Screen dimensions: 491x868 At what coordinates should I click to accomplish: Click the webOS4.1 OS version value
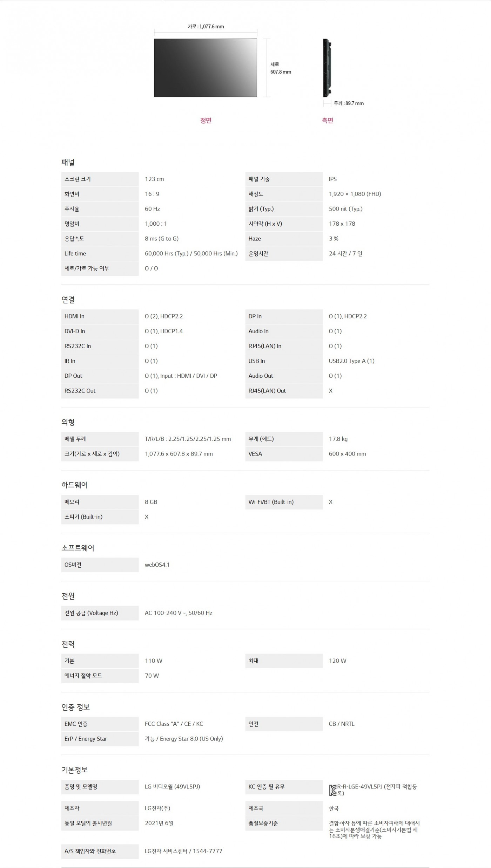coord(157,565)
